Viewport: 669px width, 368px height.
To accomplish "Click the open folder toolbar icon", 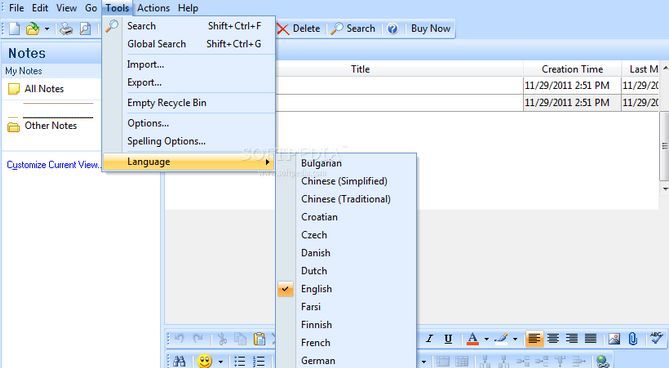I will (32, 29).
